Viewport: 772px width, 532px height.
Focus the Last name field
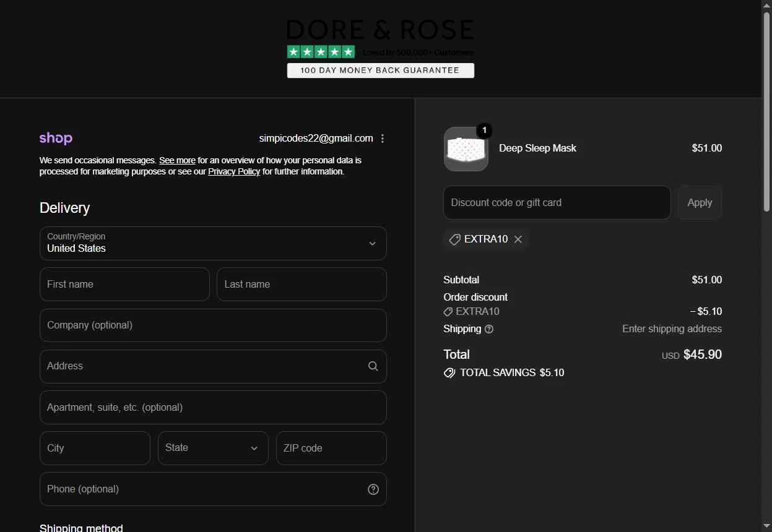[301, 285]
